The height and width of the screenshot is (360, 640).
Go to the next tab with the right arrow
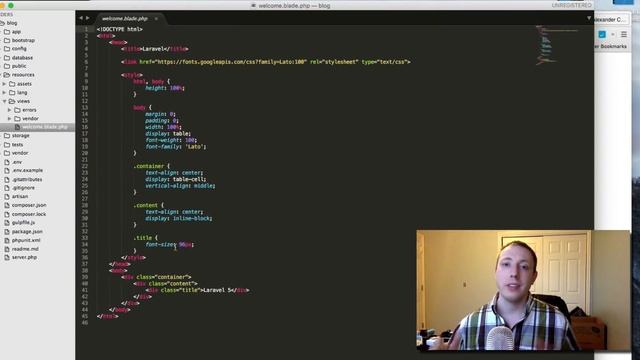click(87, 18)
